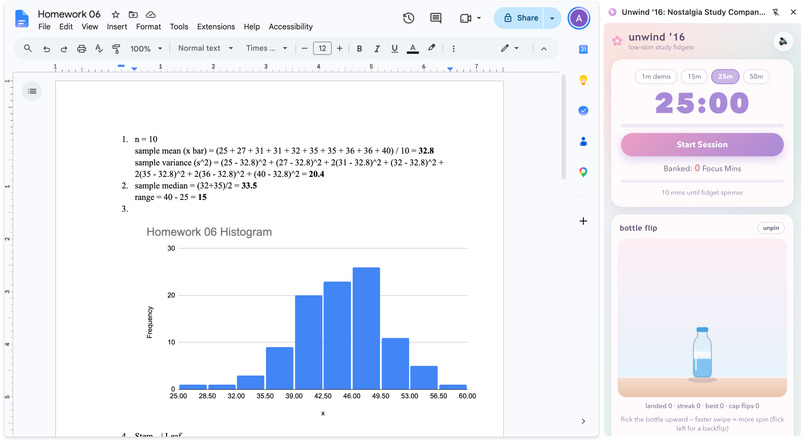
Task: Open the editing mode pencil dropdown
Action: [x=509, y=48]
